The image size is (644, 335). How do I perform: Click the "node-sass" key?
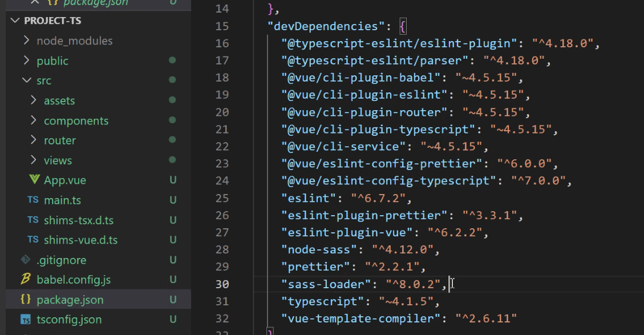coord(319,249)
